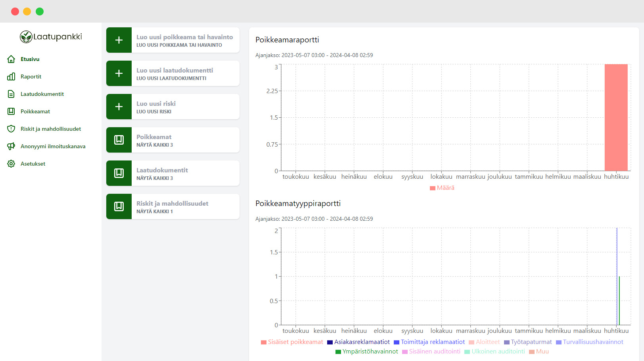
Task: Open Poikkeamat in the sidebar menu
Action: coord(35,111)
